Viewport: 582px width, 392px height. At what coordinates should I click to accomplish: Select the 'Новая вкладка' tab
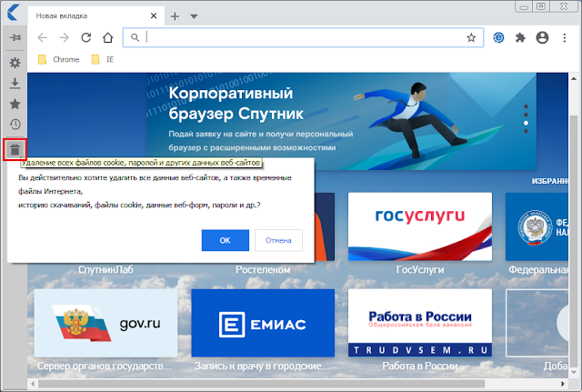96,16
